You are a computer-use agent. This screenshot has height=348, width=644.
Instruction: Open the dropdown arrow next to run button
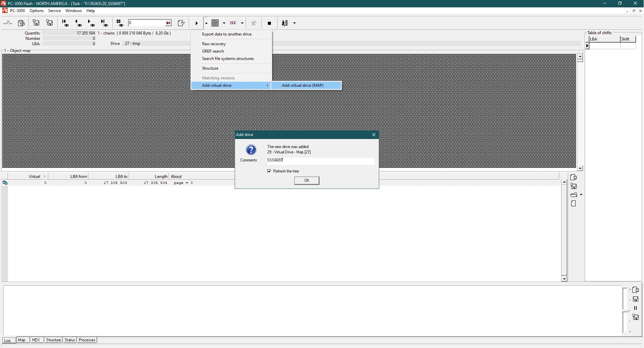pos(206,23)
